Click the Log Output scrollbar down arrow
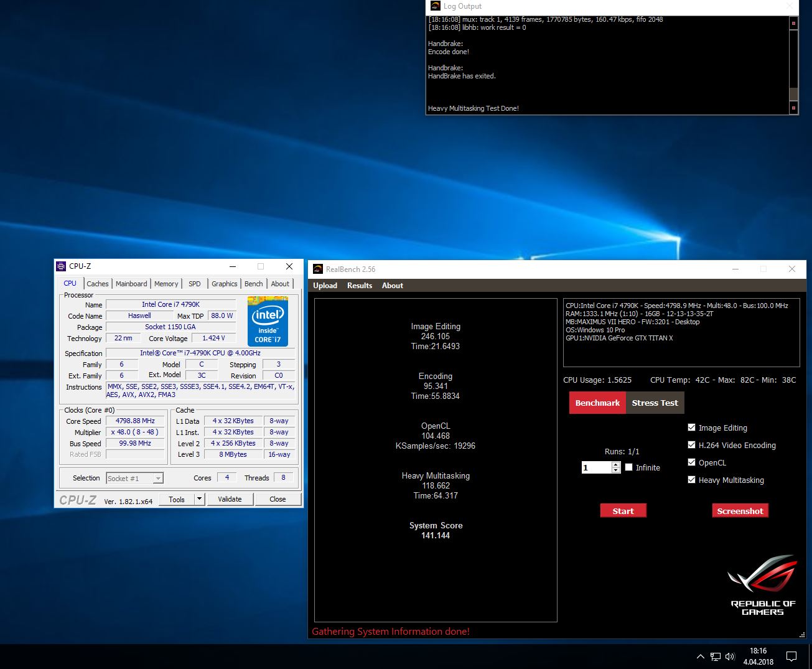The image size is (812, 669). 793,108
